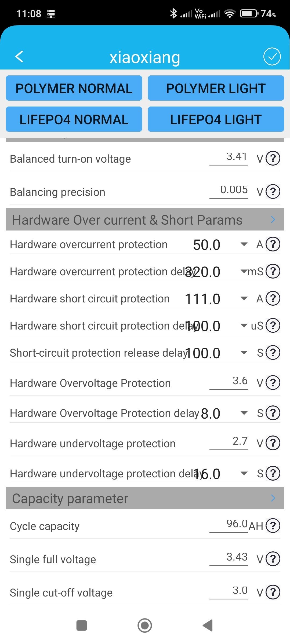Open Hardware overcurrent protection value dropdown

coord(244,244)
